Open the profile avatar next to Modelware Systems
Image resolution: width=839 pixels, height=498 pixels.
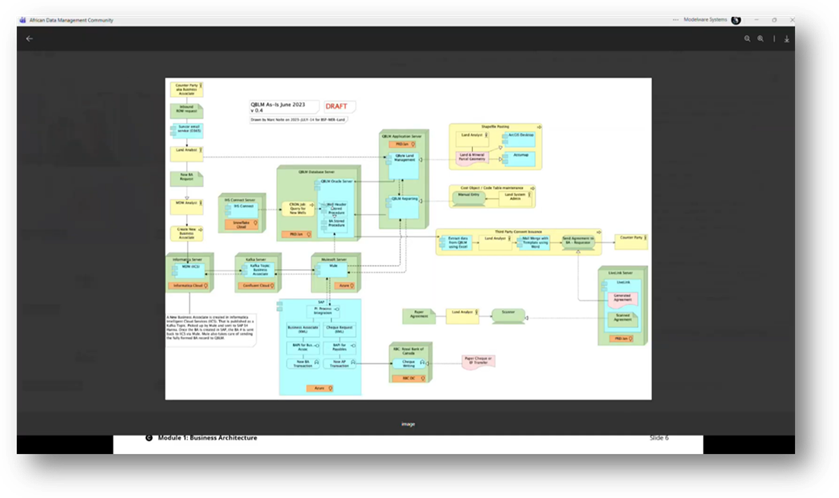point(736,20)
